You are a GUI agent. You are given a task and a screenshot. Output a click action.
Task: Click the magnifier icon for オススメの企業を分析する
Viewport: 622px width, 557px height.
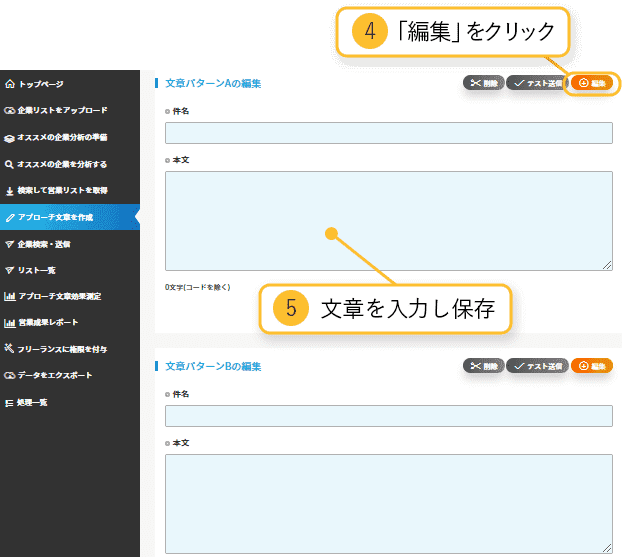click(x=9, y=164)
